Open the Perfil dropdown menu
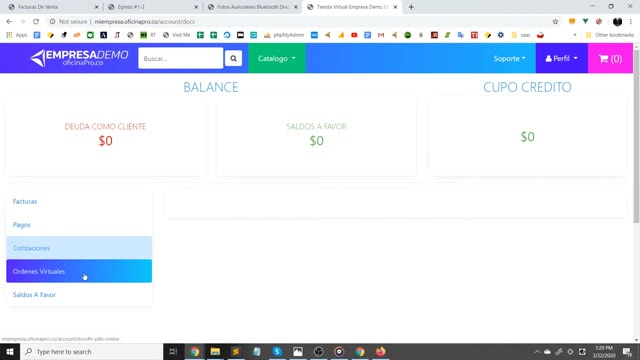The height and width of the screenshot is (360, 640). point(562,58)
